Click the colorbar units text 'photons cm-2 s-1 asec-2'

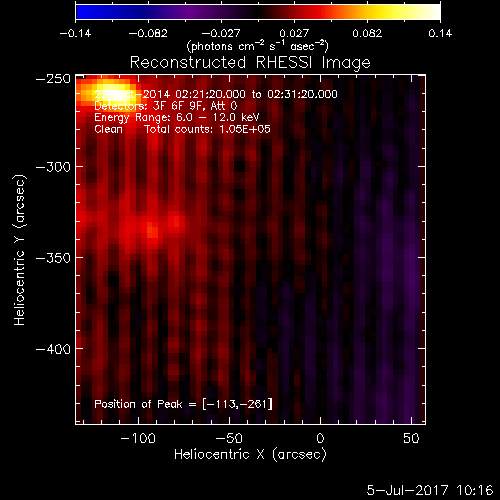coord(257,46)
